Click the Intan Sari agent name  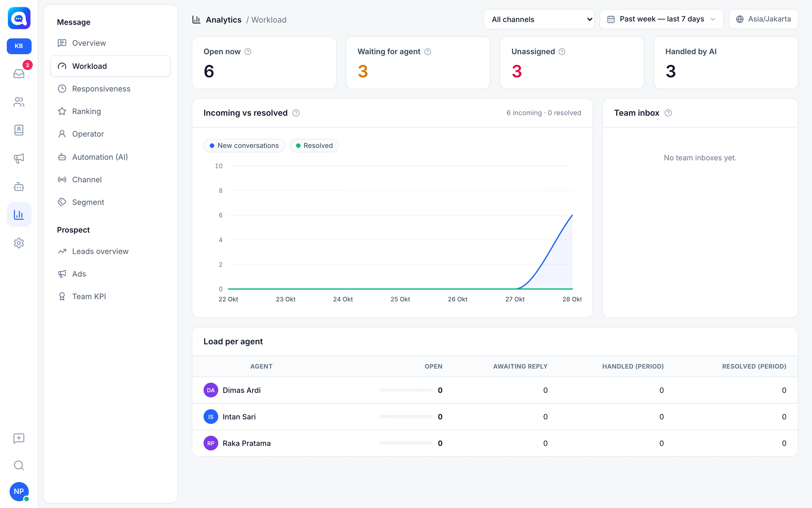click(x=239, y=417)
